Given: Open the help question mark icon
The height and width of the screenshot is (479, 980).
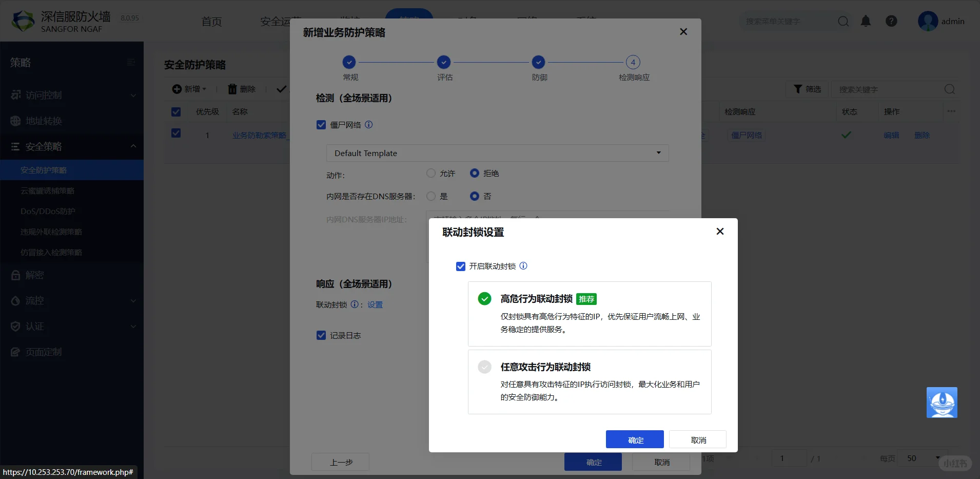Looking at the screenshot, I should [x=891, y=21].
